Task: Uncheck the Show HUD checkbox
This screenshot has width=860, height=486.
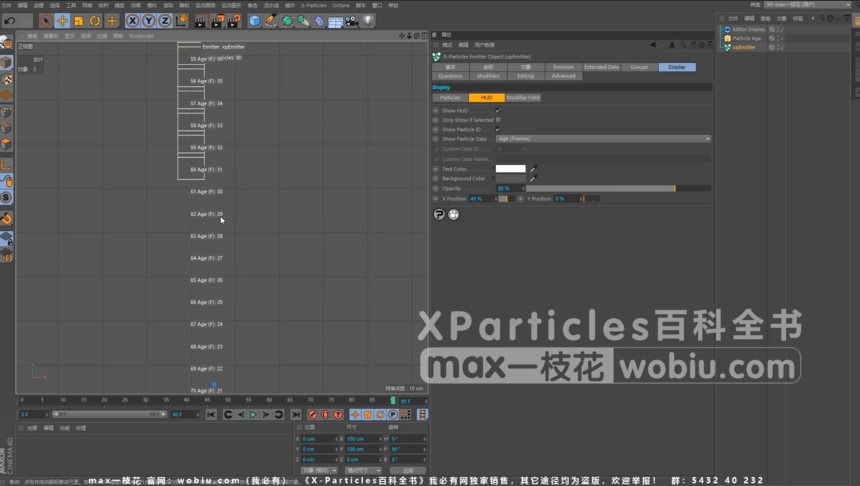Action: coord(498,110)
